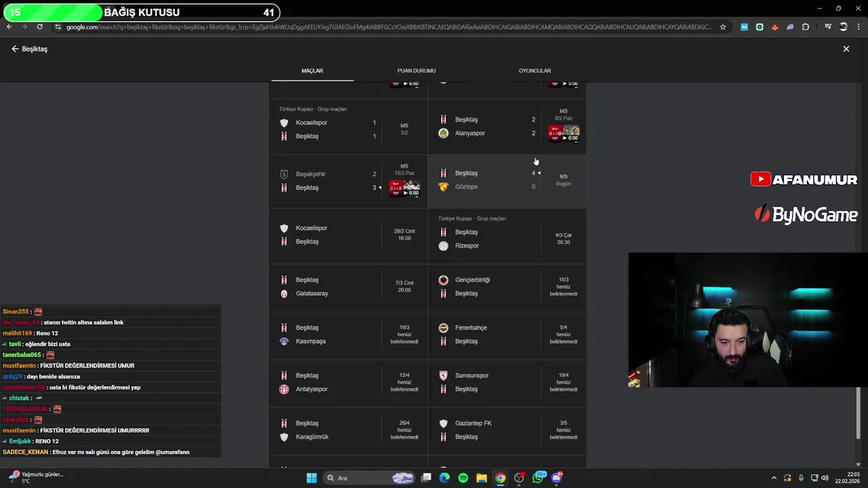Click the Göztepe club logo

coord(443,186)
